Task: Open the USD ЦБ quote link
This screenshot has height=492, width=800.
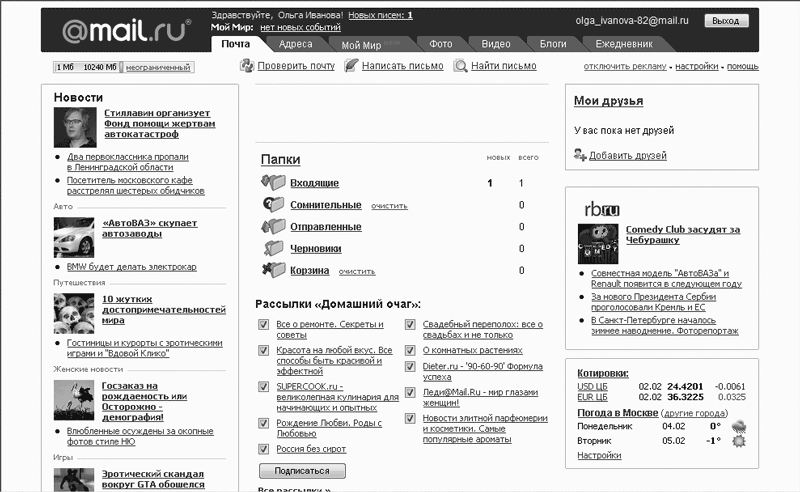Action: (592, 387)
